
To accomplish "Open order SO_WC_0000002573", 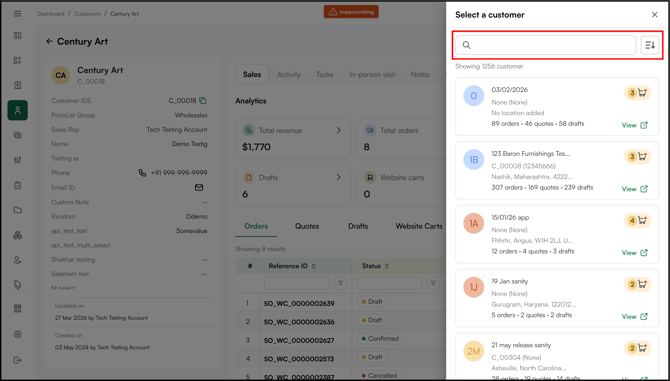I will [x=299, y=359].
